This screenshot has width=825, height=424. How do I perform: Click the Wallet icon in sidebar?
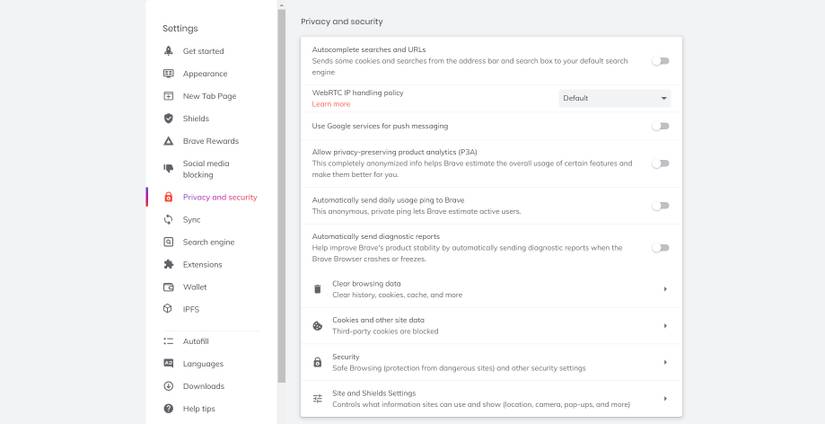click(x=168, y=287)
